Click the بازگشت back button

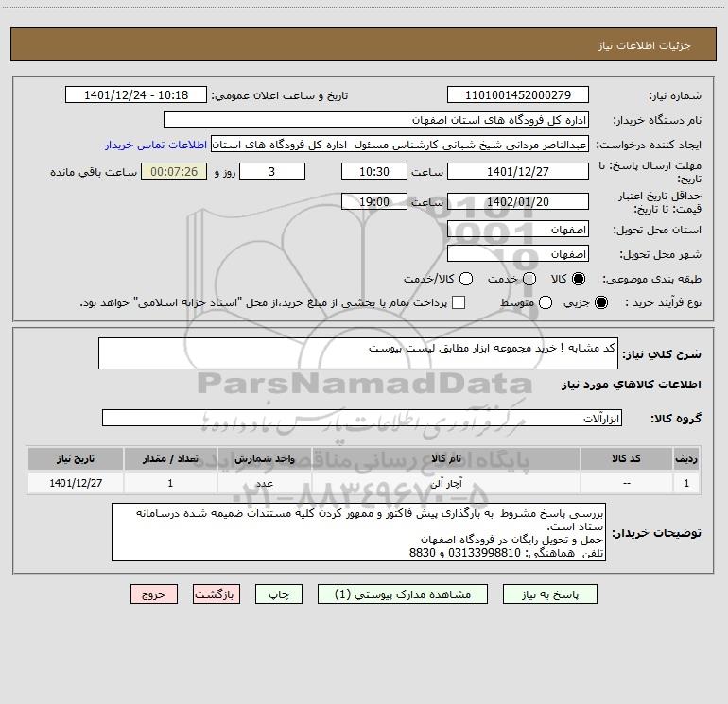(217, 594)
